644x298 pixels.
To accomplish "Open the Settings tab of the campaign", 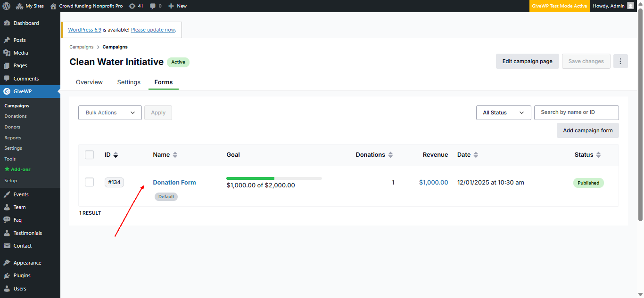I will click(x=129, y=82).
